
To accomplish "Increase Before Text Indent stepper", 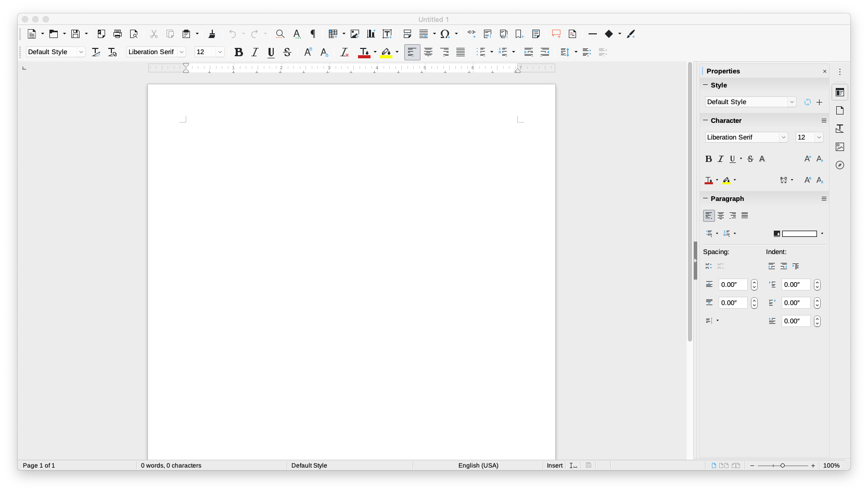I will click(x=817, y=282).
